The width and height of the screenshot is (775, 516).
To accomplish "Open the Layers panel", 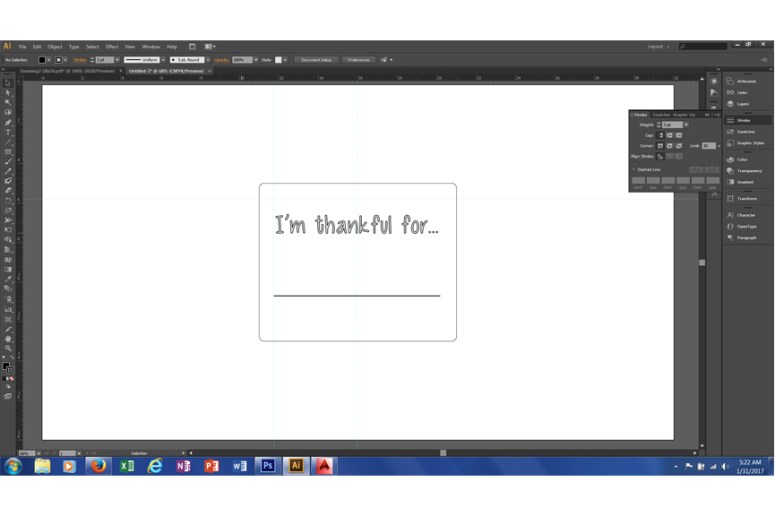I will 742,103.
